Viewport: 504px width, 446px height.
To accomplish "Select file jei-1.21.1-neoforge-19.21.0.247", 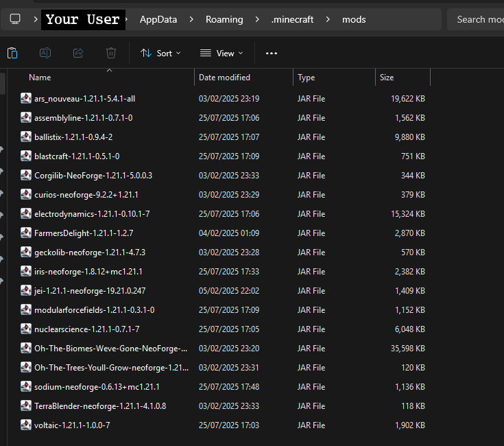I will (x=90, y=291).
